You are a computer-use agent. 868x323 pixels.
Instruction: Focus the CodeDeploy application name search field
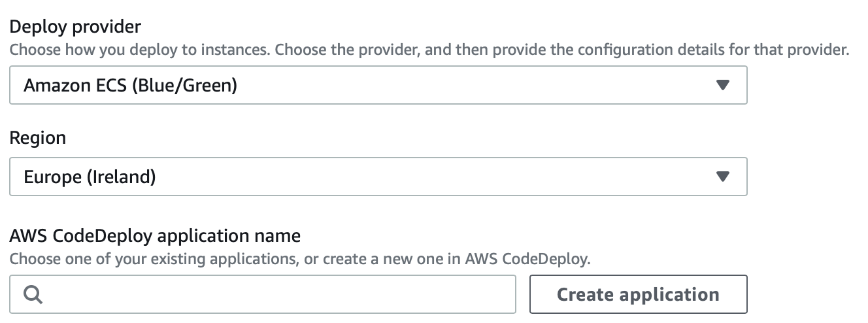coord(275,295)
